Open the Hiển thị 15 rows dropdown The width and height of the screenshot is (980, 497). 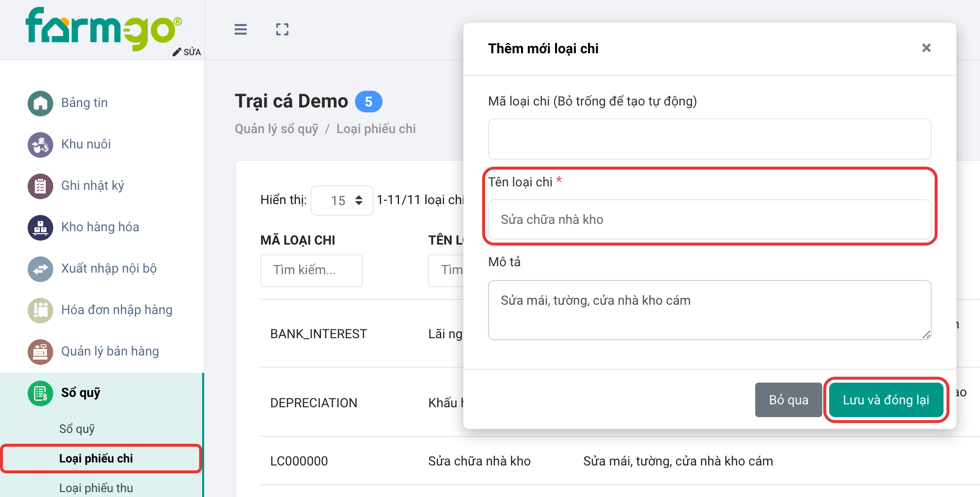click(342, 200)
